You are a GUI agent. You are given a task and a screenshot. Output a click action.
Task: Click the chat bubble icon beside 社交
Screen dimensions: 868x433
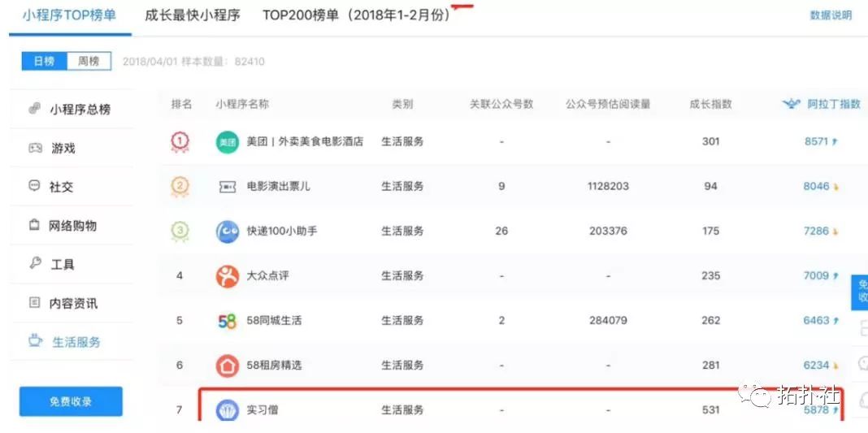pos(34,186)
